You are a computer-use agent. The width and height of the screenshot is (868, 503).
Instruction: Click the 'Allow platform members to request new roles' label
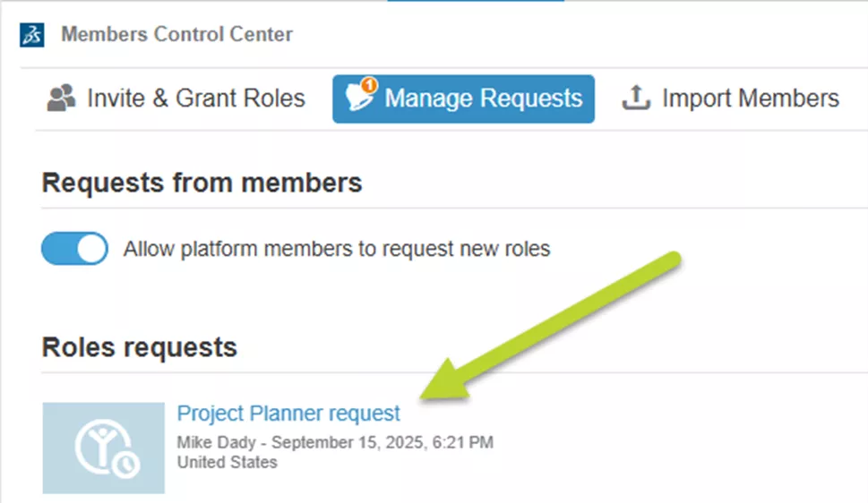[336, 249]
